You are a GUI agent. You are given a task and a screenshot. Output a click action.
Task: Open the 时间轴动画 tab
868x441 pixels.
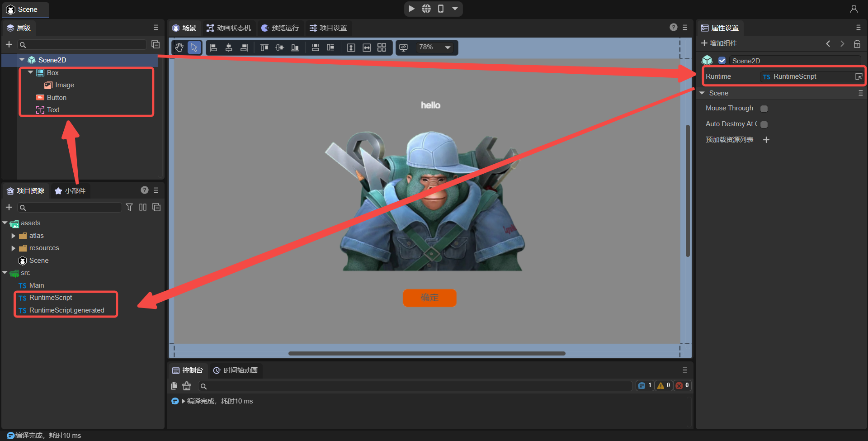236,370
